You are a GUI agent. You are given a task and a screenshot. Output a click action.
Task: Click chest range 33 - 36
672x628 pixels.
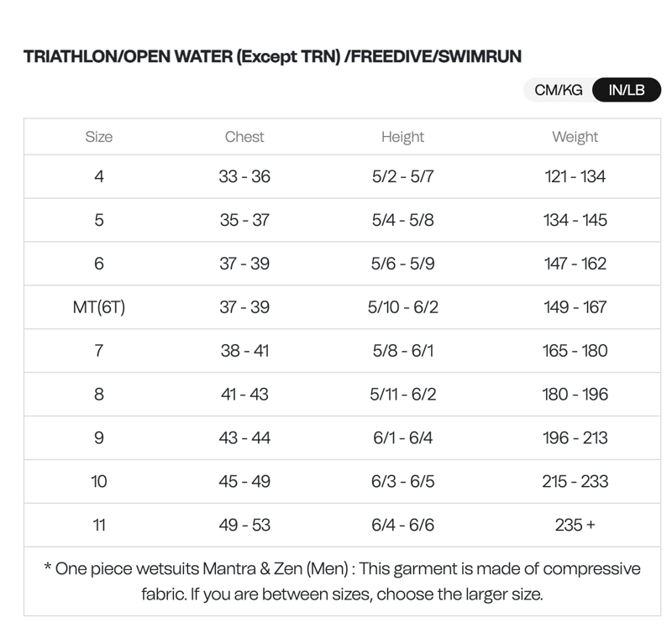[244, 176]
